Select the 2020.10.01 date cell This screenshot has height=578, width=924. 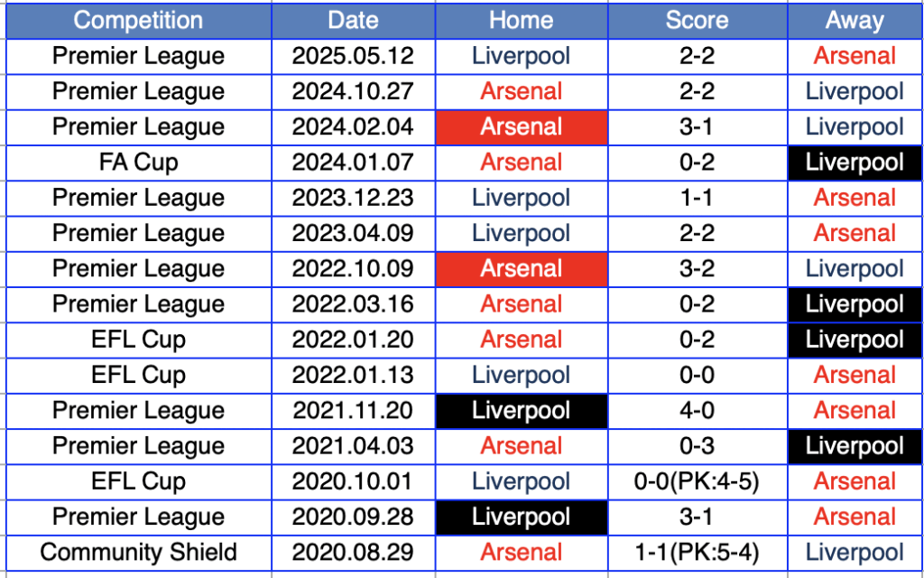[353, 482]
